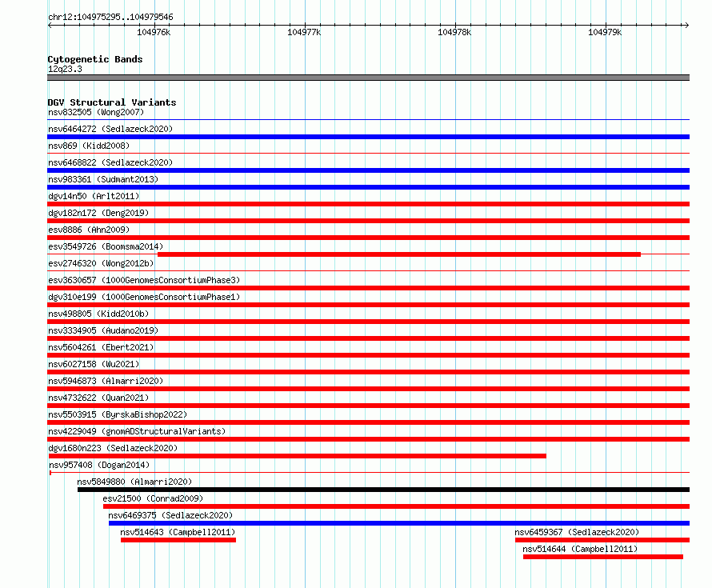Viewport: 712px width, 588px height.
Task: Click the esv3549726 (Boomsma2014) red bar
Action: (399, 254)
